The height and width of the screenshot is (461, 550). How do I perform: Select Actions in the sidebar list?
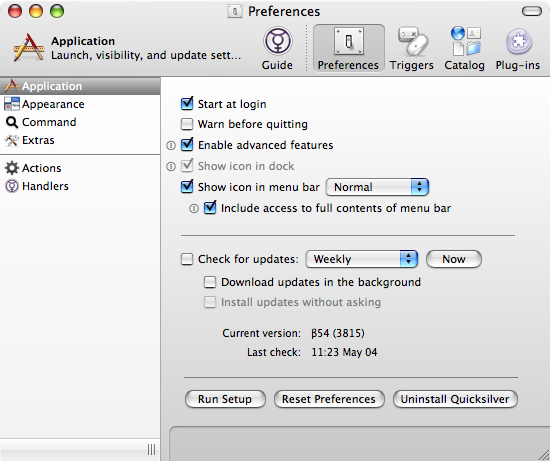point(80,168)
